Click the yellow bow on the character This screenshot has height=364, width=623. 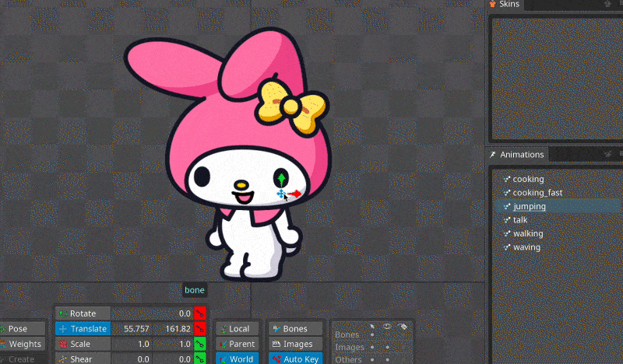point(292,107)
